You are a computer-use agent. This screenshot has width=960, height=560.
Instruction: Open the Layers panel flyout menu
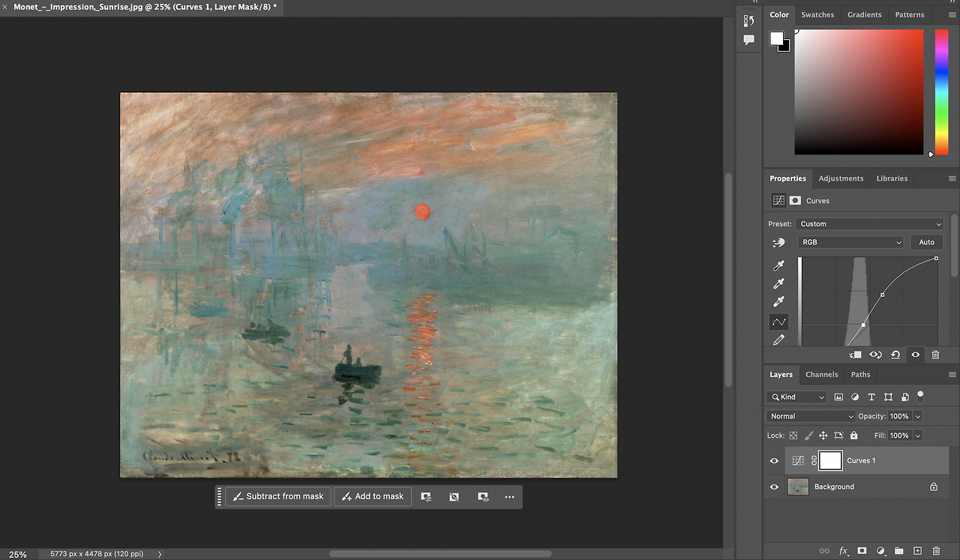(952, 375)
